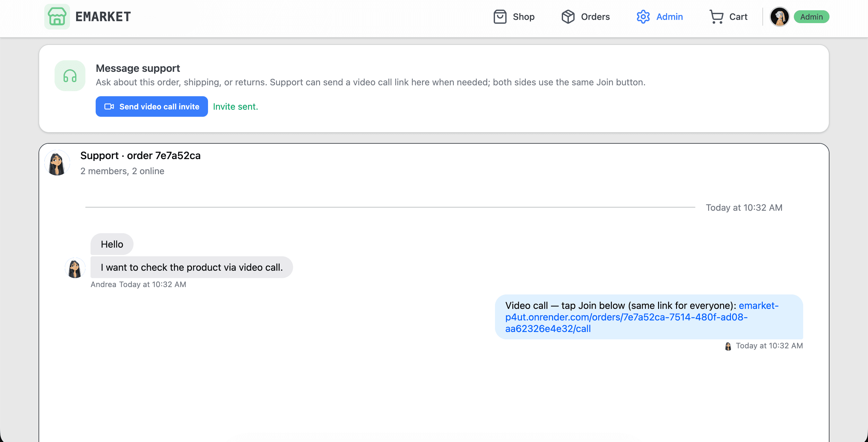Go to the Orders menu item
The image size is (868, 442).
[586, 16]
